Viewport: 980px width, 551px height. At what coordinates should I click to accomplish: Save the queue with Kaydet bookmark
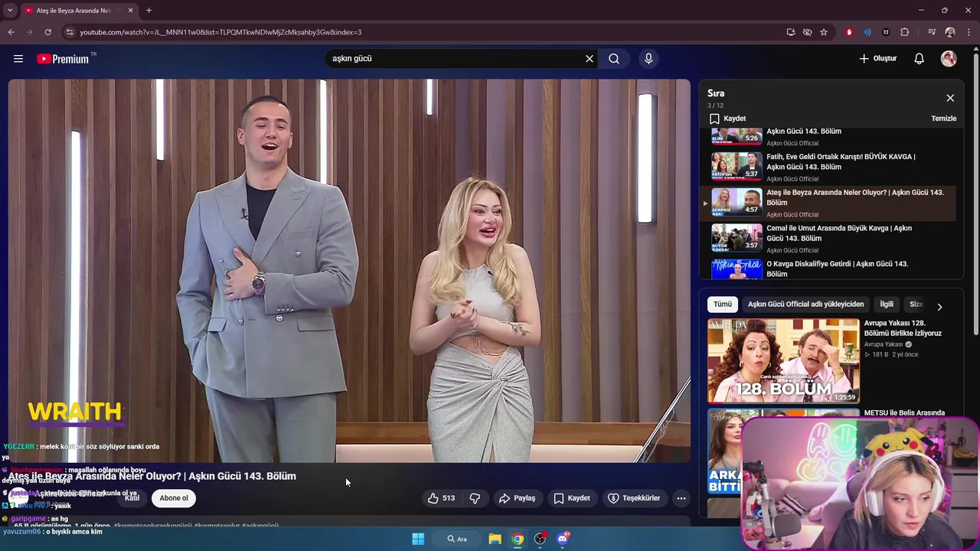(x=727, y=119)
